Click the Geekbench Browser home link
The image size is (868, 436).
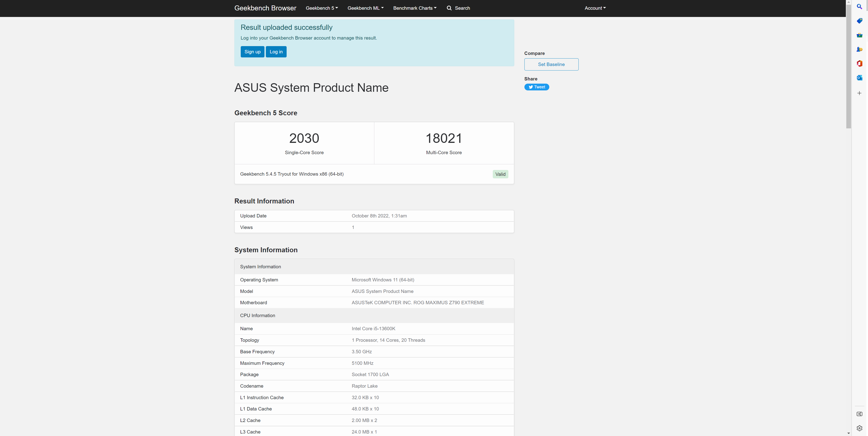[265, 8]
